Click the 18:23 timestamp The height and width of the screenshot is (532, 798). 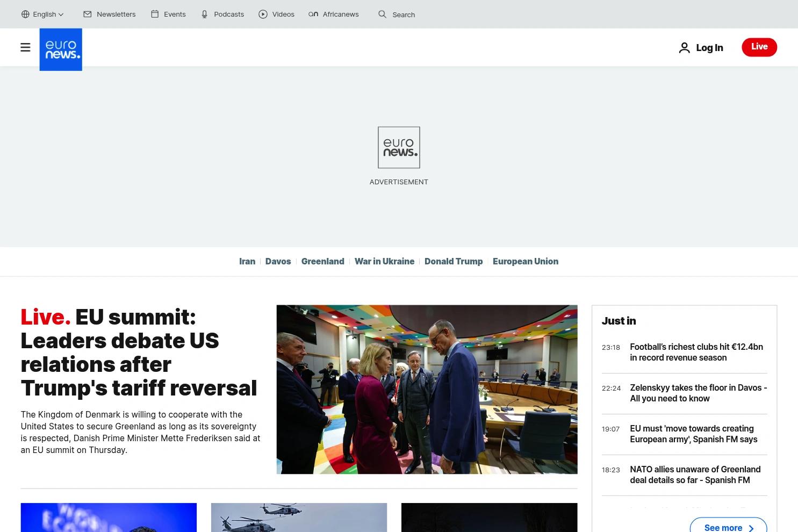pyautogui.click(x=611, y=470)
